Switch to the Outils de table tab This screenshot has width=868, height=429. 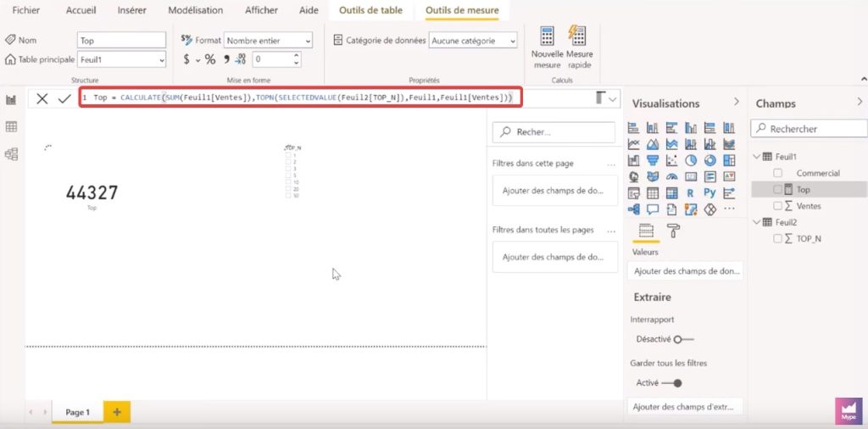371,10
